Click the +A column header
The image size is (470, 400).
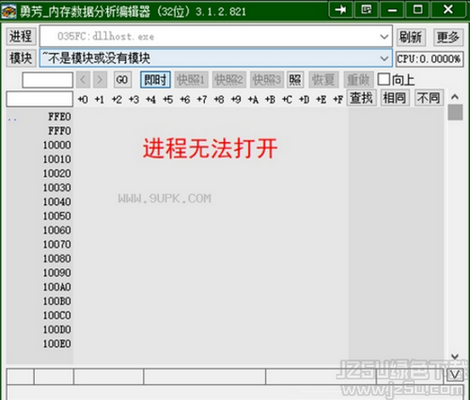[253, 99]
